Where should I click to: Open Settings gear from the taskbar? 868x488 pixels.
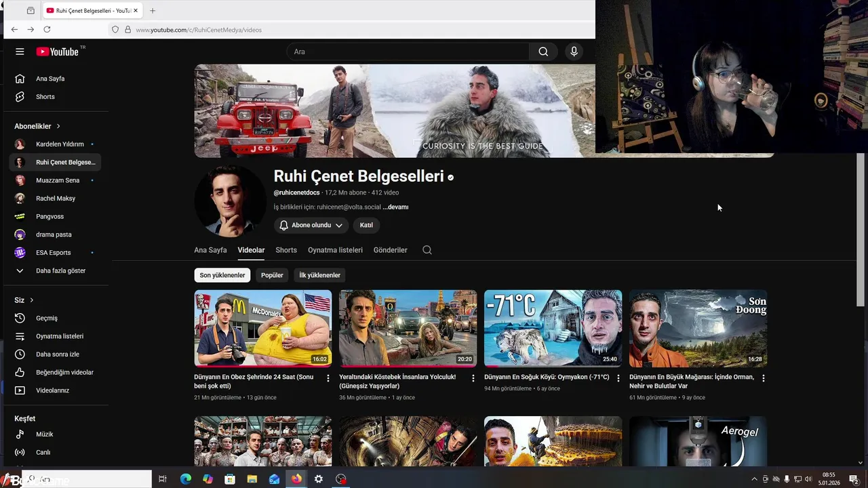[319, 479]
